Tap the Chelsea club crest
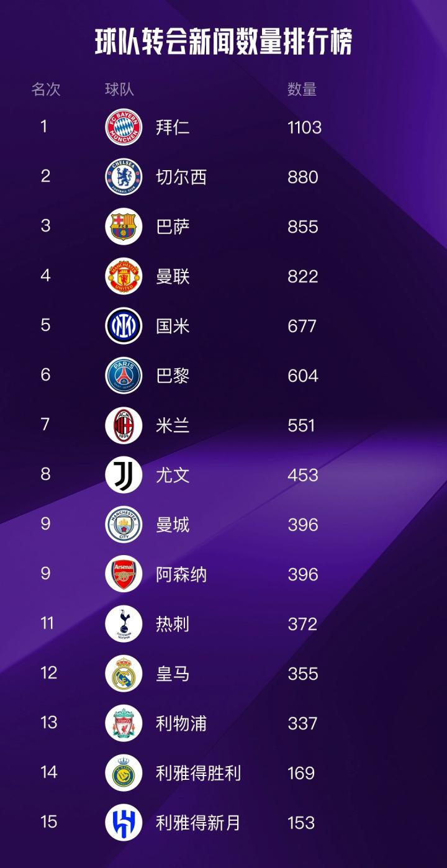447x868 pixels. (124, 177)
